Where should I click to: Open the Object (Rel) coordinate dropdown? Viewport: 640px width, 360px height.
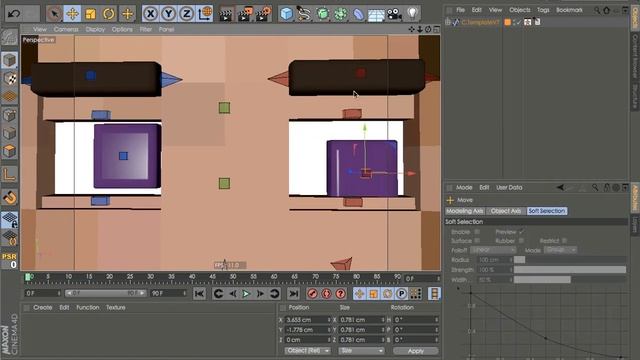(x=307, y=351)
